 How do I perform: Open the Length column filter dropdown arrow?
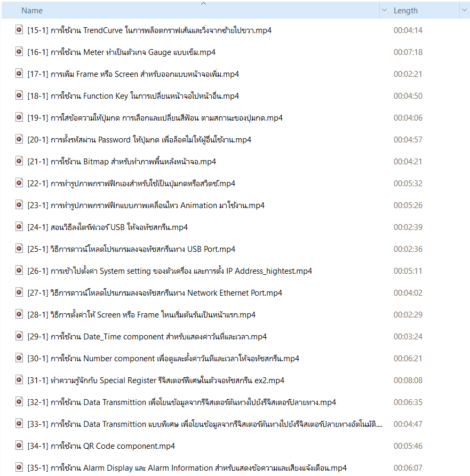463,11
